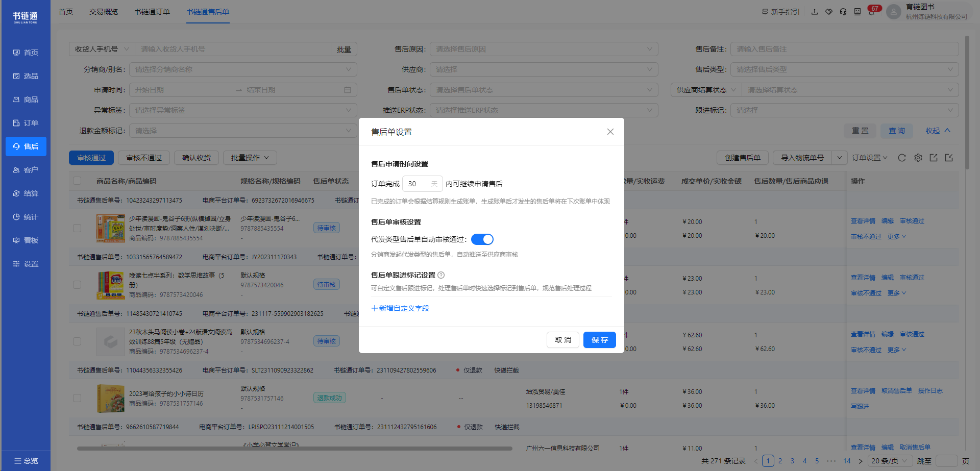Click 查询 search button

click(x=897, y=131)
